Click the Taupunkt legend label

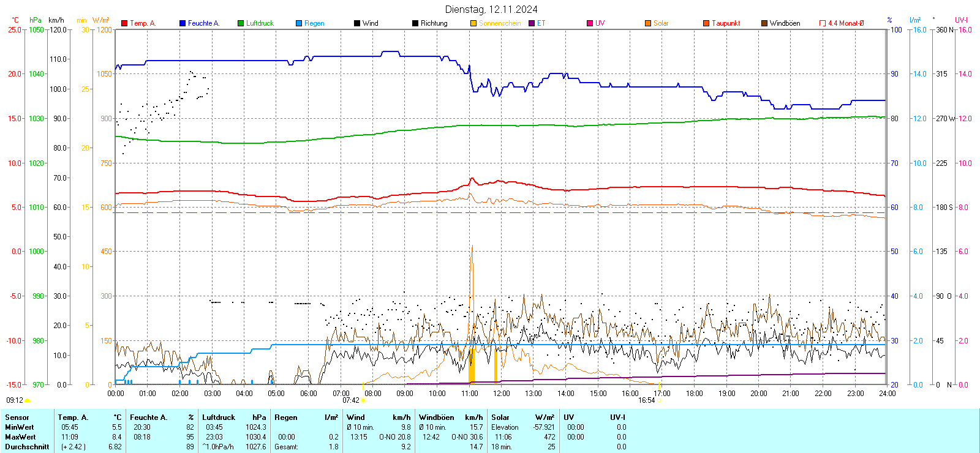tap(726, 23)
